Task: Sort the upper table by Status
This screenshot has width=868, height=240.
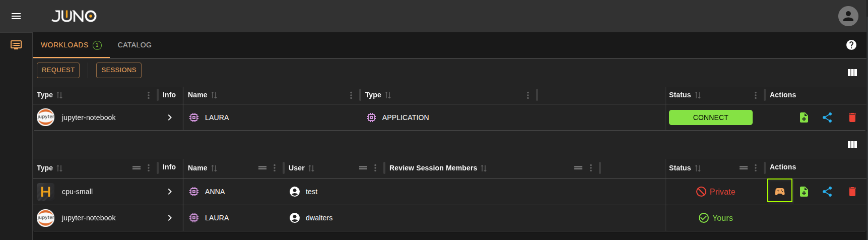Action: point(698,95)
